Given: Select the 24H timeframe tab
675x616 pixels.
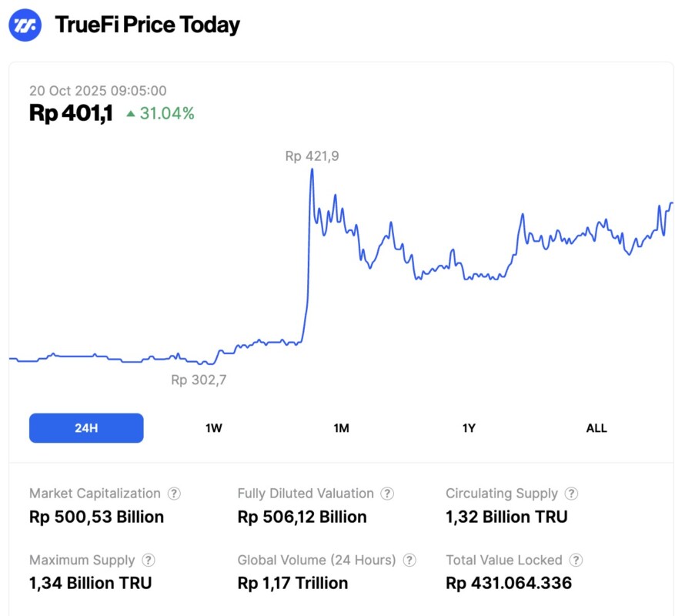Looking at the screenshot, I should (x=86, y=428).
